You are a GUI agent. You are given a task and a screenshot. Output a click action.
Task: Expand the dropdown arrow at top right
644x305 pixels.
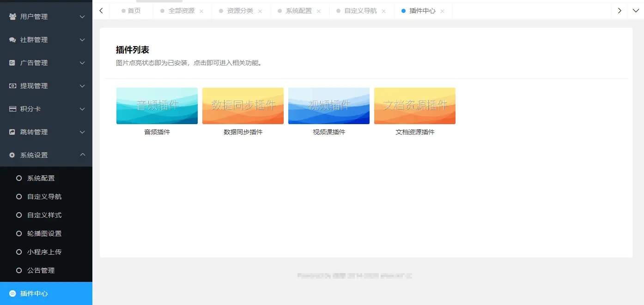coord(636,10)
